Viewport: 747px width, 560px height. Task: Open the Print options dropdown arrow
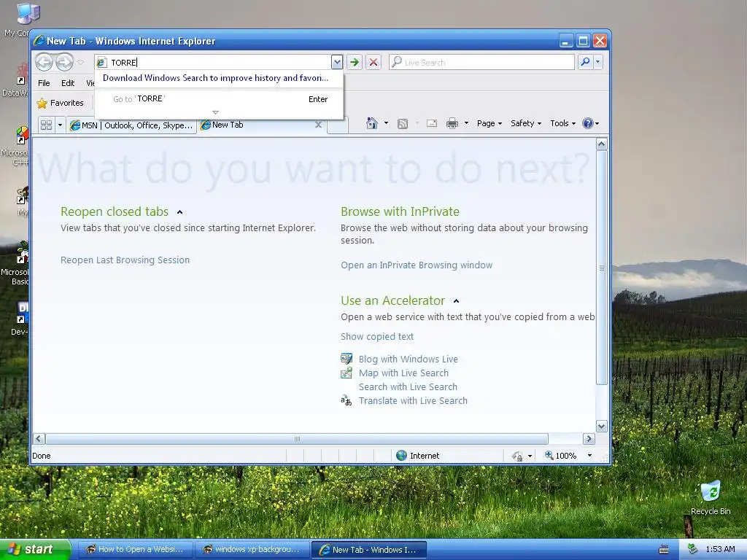click(466, 123)
